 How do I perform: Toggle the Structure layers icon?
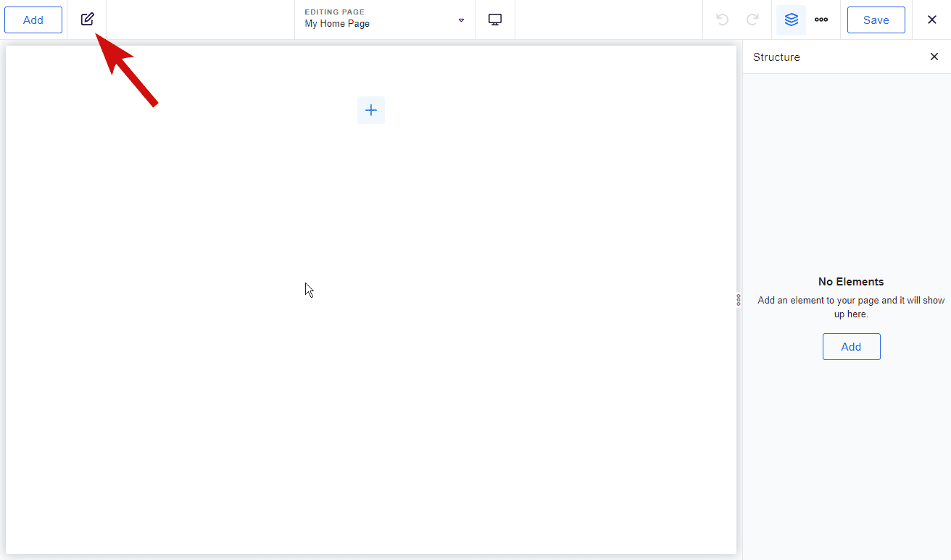791,20
